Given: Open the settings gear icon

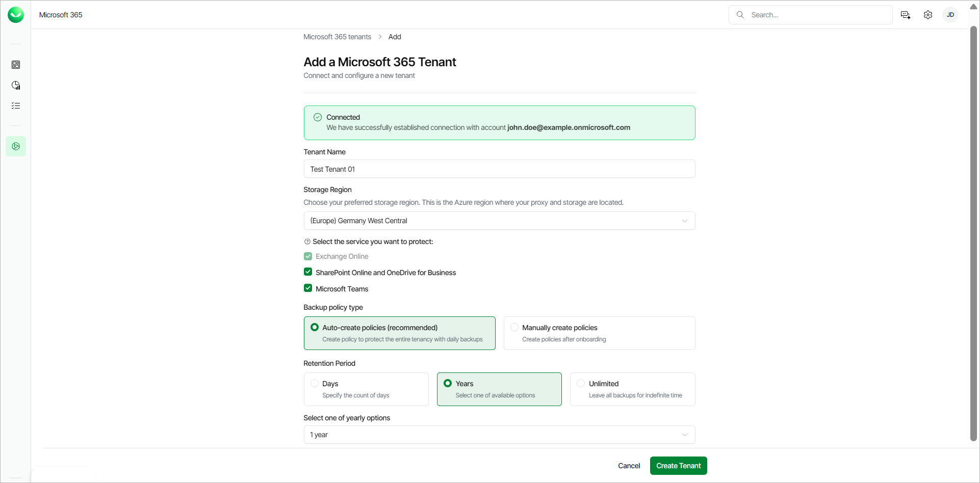Looking at the screenshot, I should pyautogui.click(x=927, y=15).
